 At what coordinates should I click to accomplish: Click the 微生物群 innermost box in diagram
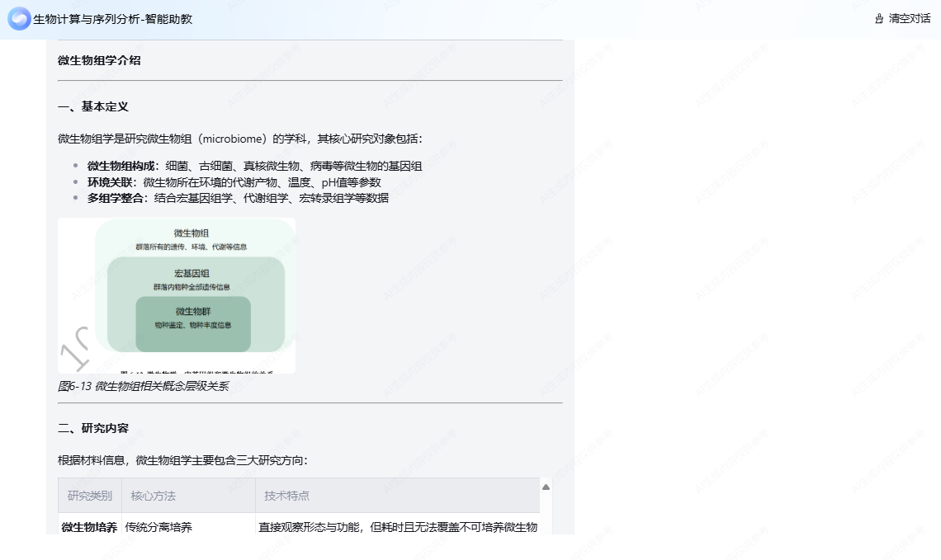click(193, 318)
